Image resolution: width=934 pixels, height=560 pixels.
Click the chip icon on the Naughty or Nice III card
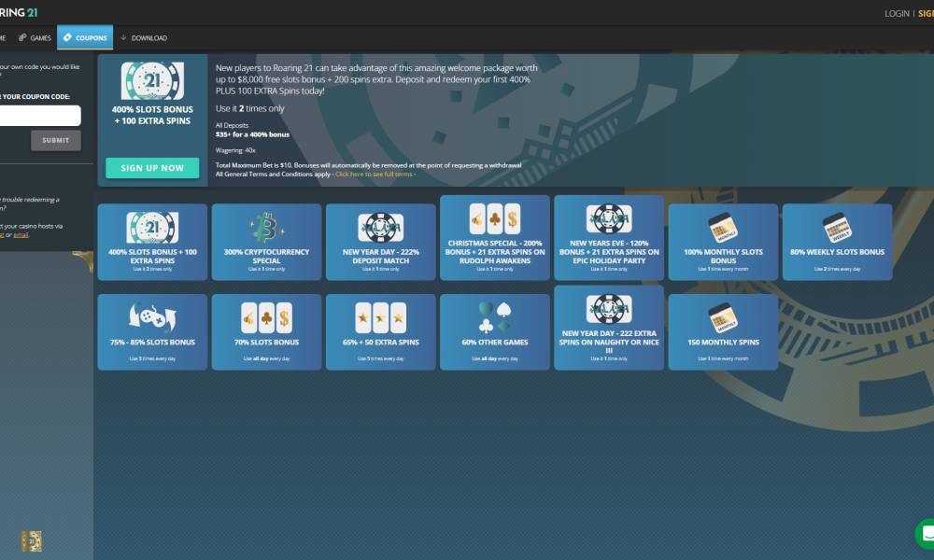[609, 308]
